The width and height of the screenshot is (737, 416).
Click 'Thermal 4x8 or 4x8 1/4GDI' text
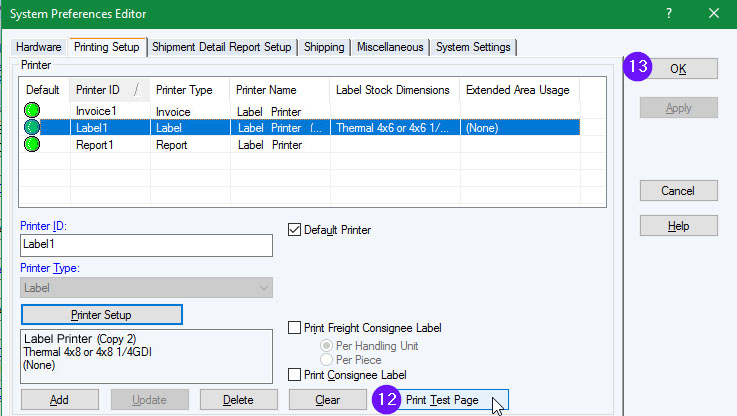[x=87, y=352]
